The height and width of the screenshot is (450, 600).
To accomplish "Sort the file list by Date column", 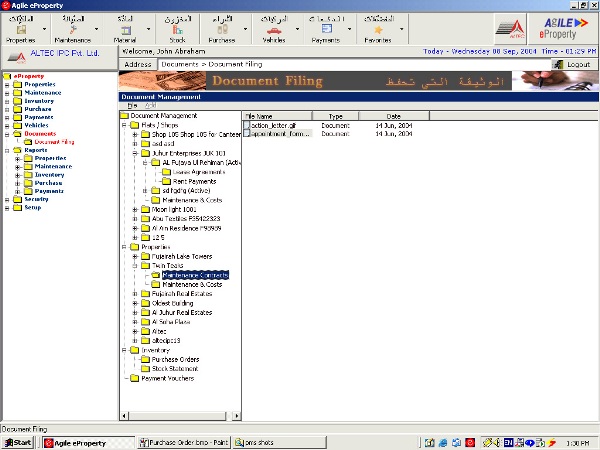I will click(x=393, y=116).
